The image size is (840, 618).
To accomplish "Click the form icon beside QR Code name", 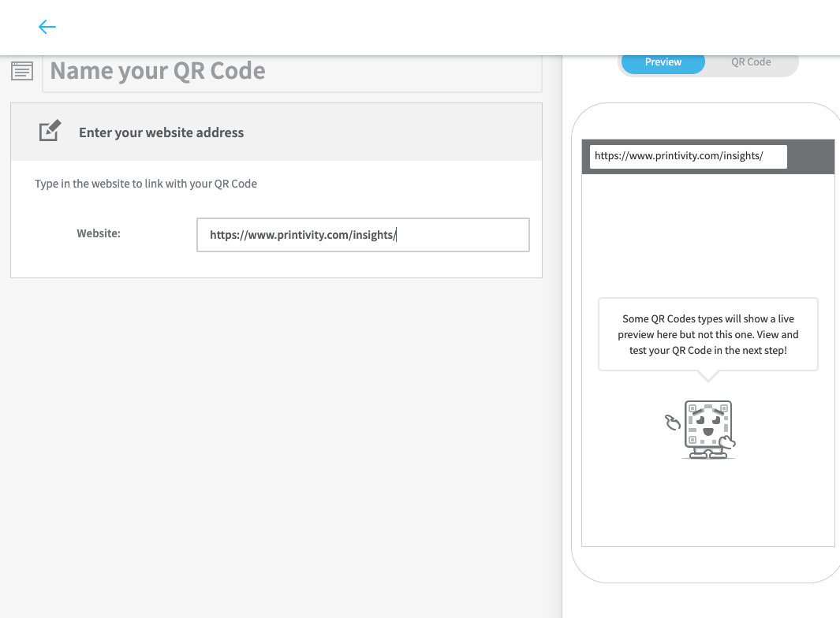I will pos(22,71).
